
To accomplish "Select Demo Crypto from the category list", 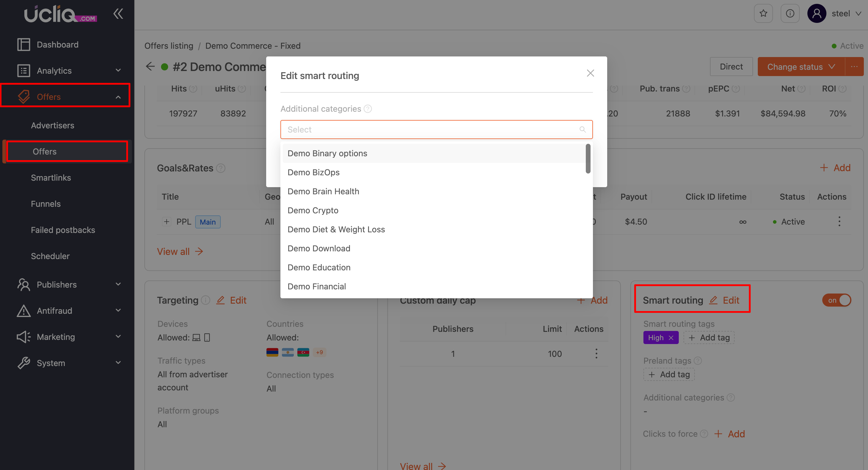I will point(313,210).
